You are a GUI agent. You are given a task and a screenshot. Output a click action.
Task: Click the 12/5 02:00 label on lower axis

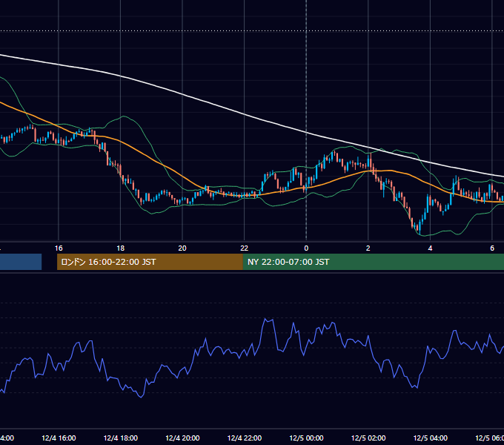coord(368,438)
